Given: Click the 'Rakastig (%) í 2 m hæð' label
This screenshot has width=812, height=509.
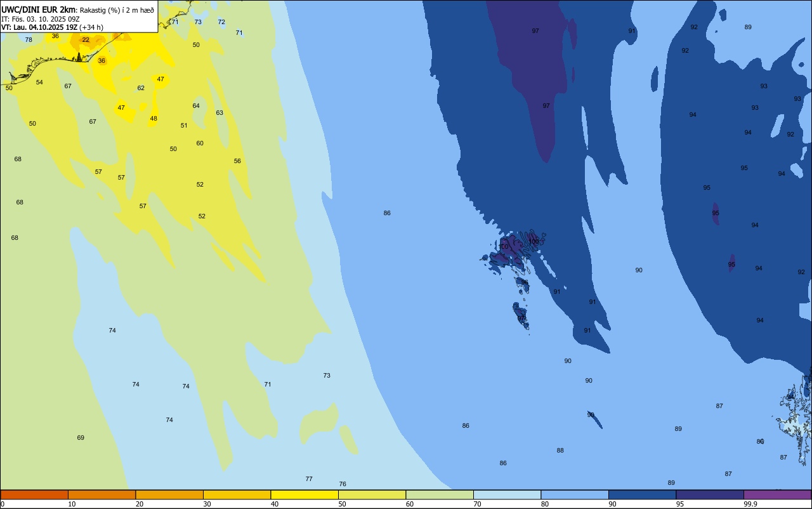Looking at the screenshot, I should (117, 10).
